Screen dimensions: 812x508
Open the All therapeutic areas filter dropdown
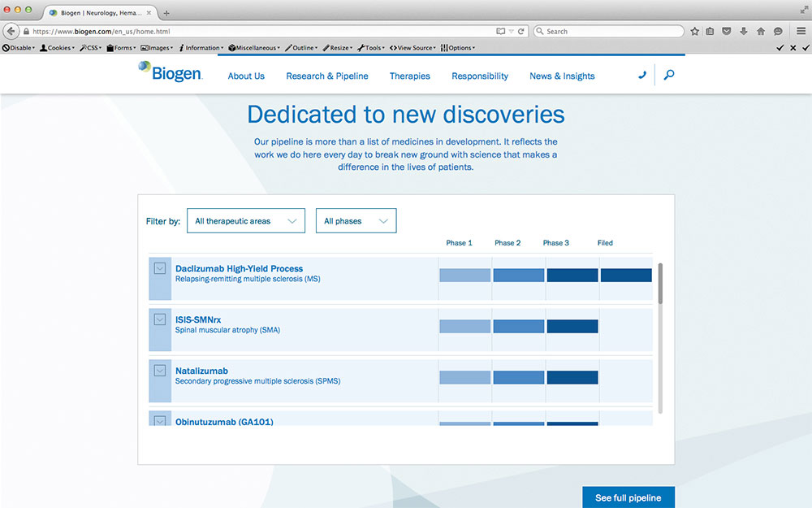point(246,221)
